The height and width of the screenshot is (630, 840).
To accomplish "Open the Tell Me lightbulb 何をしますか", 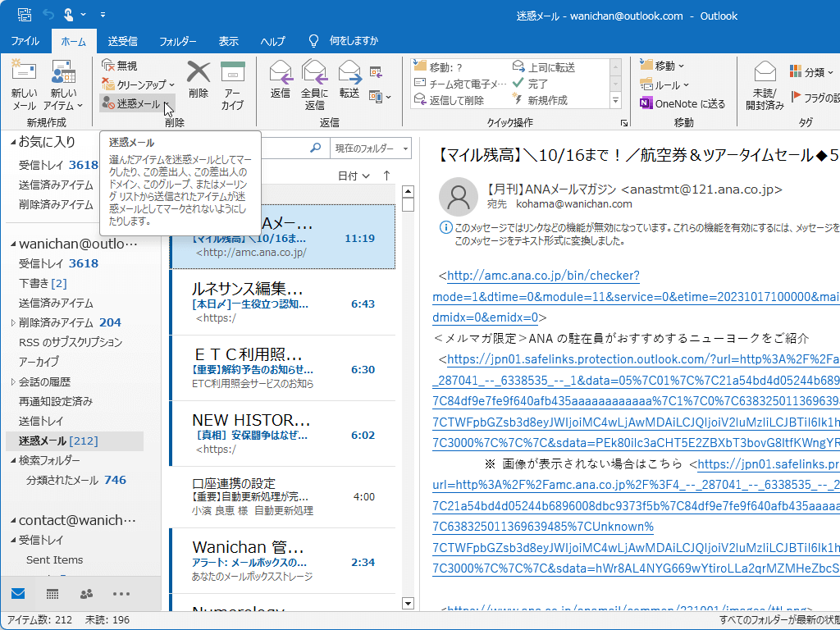I will [x=313, y=41].
